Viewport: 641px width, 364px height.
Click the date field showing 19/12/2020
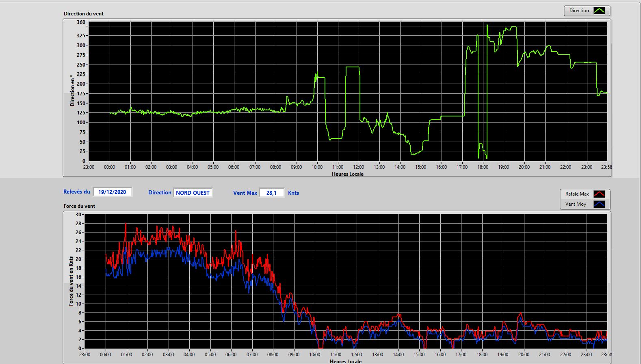(113, 192)
